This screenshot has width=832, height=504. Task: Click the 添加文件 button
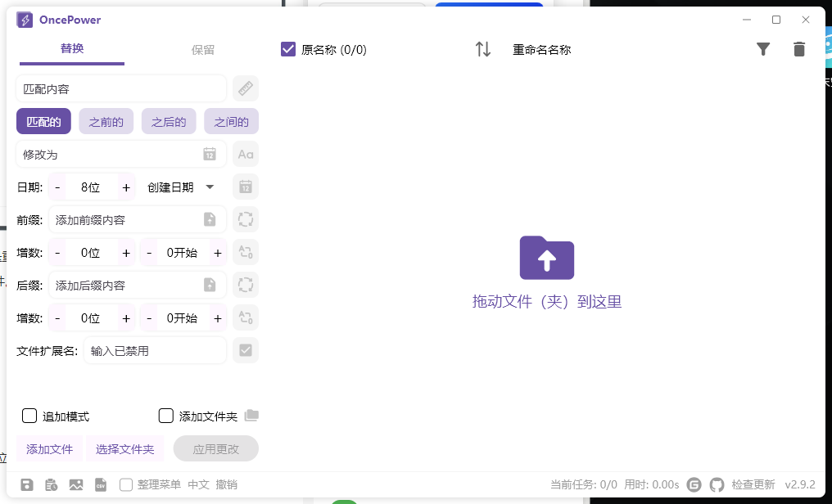(50, 448)
